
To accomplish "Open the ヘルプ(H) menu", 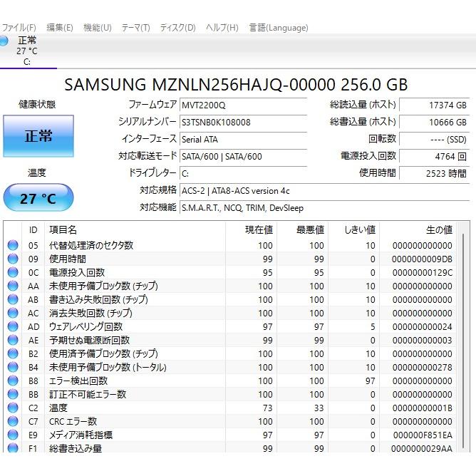I will [x=222, y=28].
